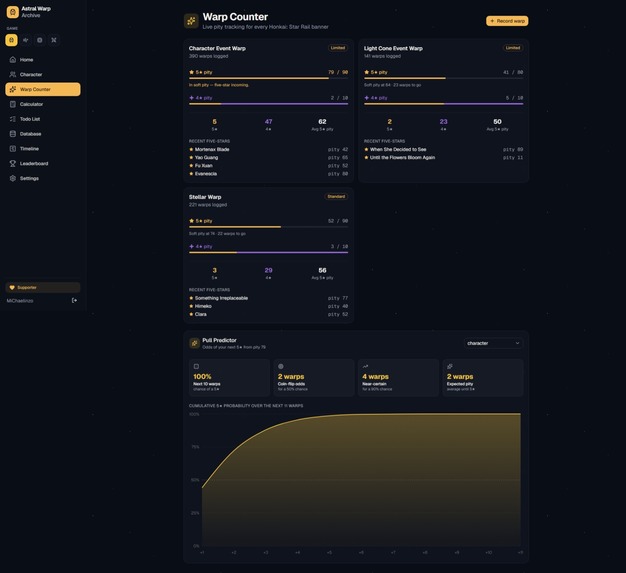
Task: Click the '62' Avg 5★ pity value
Action: pos(322,121)
